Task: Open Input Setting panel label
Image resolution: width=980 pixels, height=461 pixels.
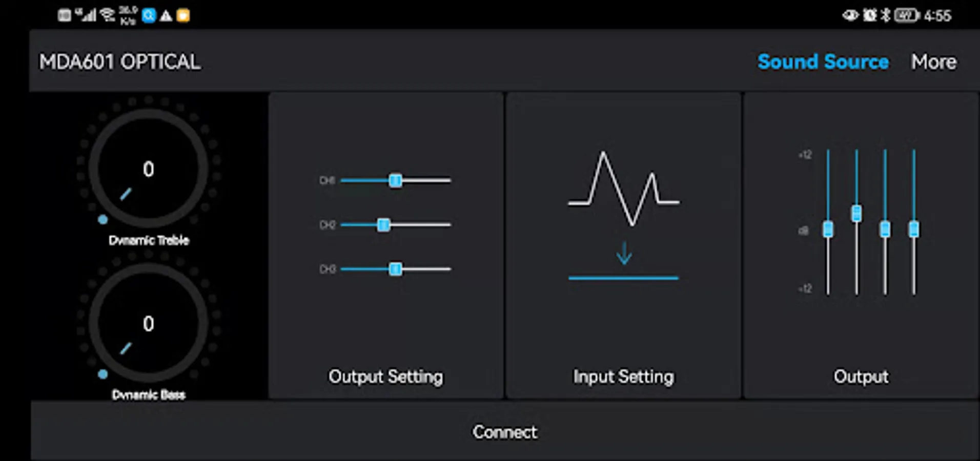Action: (623, 376)
